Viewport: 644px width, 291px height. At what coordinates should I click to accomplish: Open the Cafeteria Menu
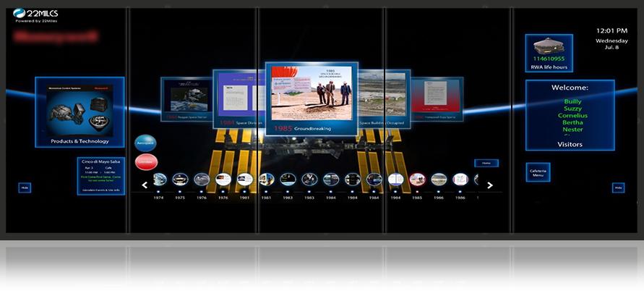(x=538, y=172)
